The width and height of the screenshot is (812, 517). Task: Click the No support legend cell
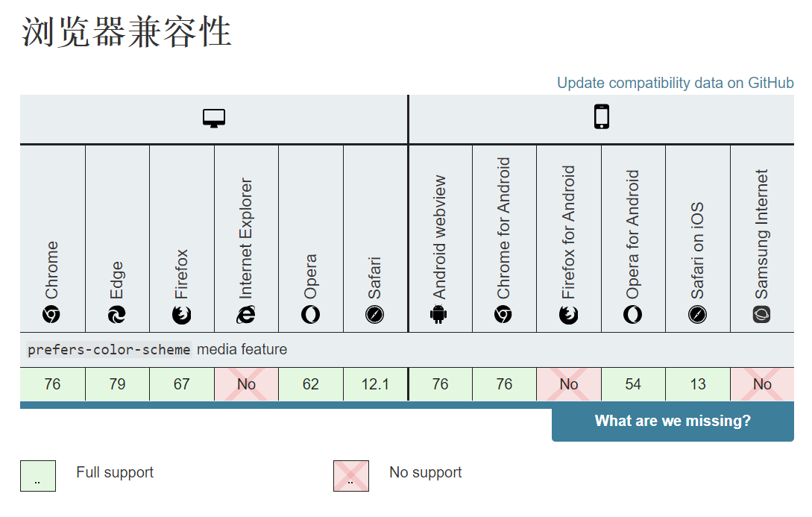(350, 475)
